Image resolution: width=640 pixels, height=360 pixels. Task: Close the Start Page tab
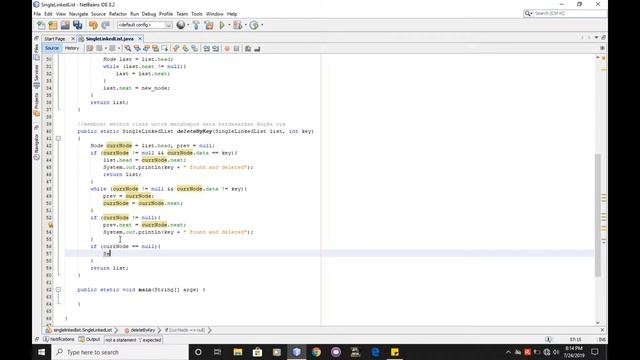[73, 39]
